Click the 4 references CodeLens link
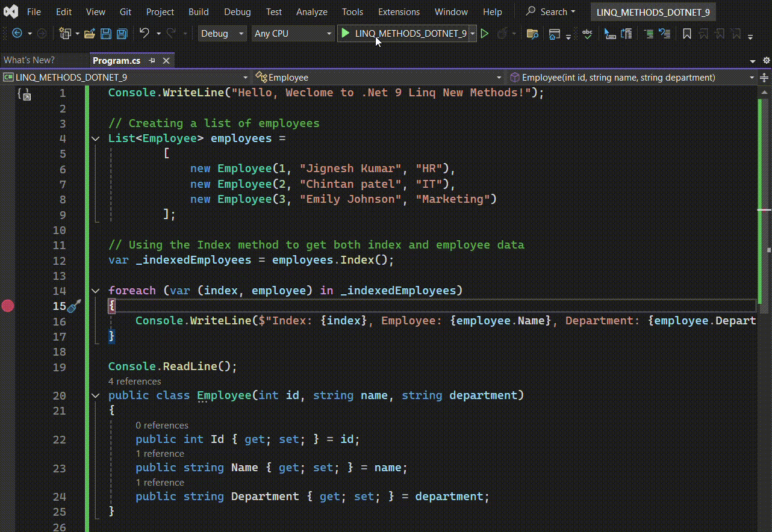772x532 pixels. 134,381
